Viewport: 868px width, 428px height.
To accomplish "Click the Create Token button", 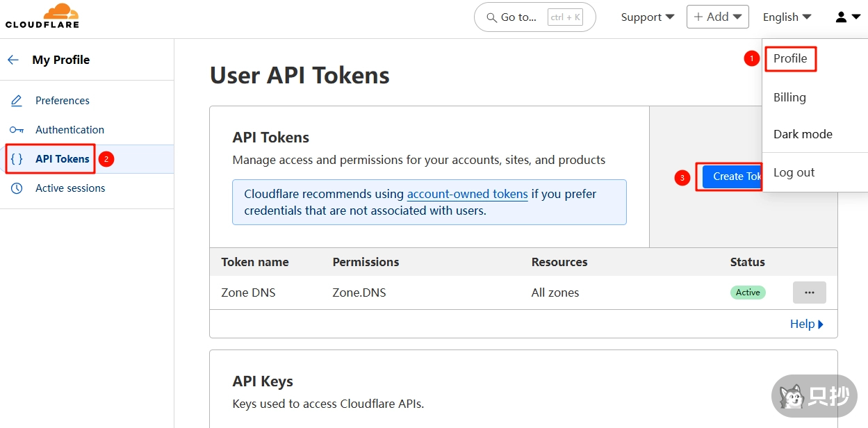I will pos(733,177).
